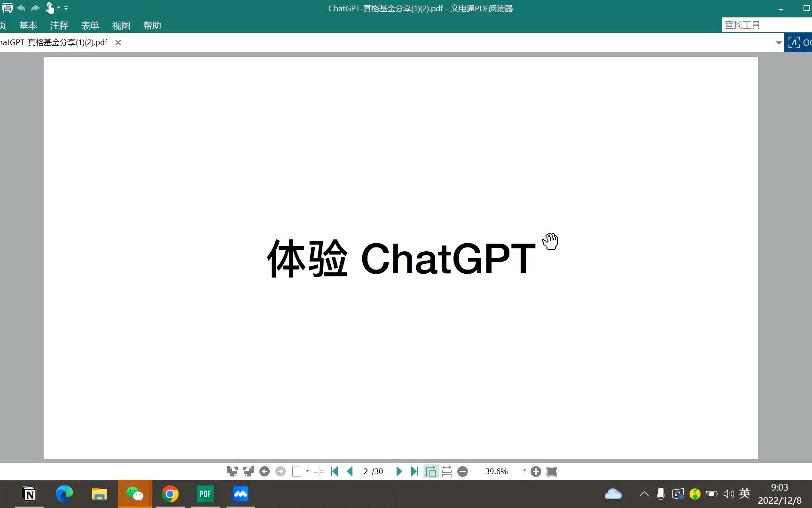
Task: Click the cloud icon in system tray
Action: tap(613, 494)
